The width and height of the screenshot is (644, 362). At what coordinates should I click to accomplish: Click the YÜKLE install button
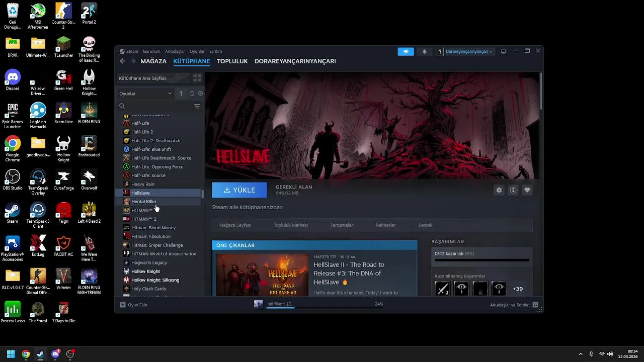(239, 190)
